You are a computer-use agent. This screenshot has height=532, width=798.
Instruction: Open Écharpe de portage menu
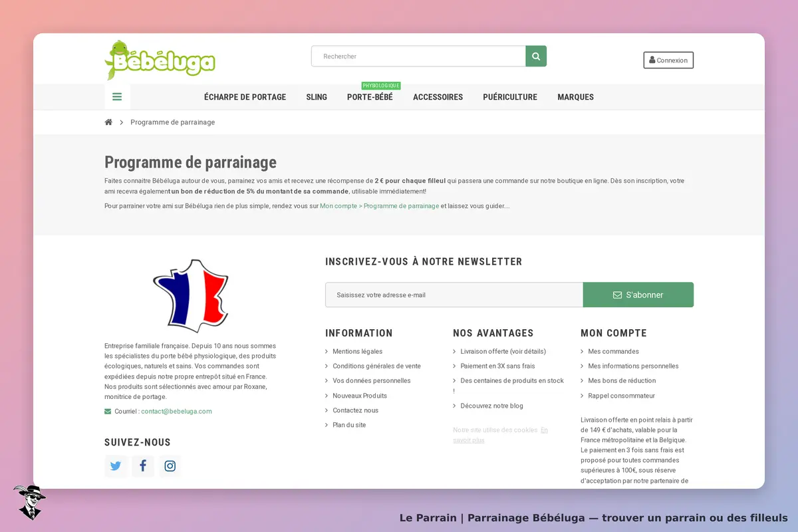click(x=245, y=97)
